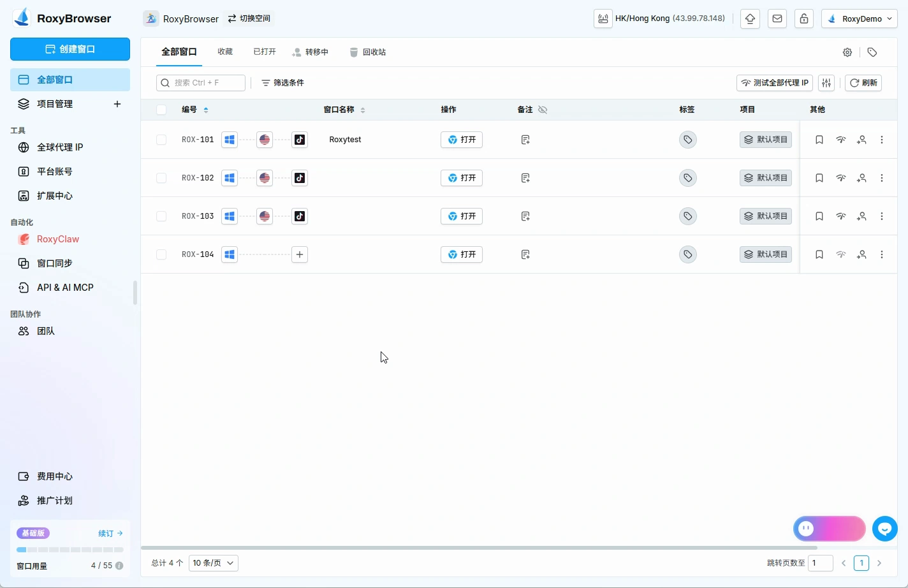Screen dimensions: 908x588
Task: Open the 10 条/页 page size dropdown
Action: click(x=214, y=563)
